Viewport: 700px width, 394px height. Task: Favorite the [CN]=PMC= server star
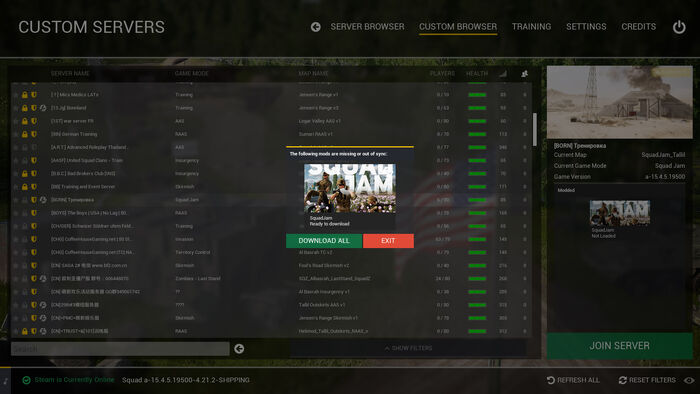tap(16, 318)
